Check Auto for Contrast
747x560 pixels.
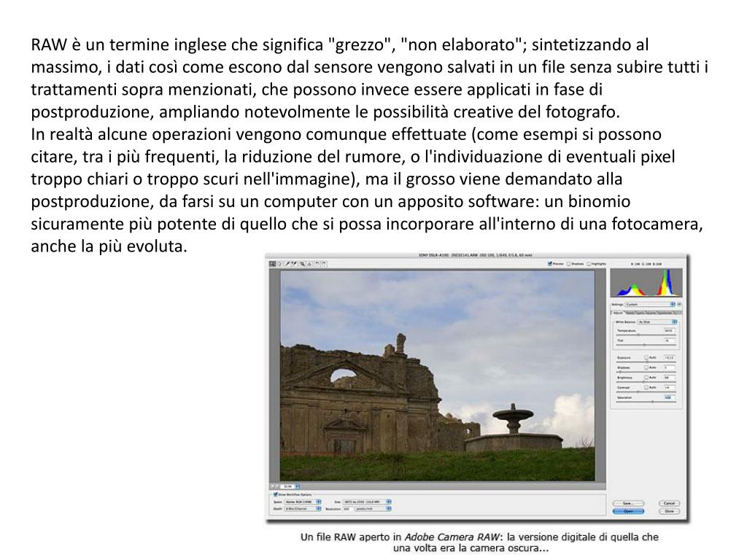pos(646,387)
